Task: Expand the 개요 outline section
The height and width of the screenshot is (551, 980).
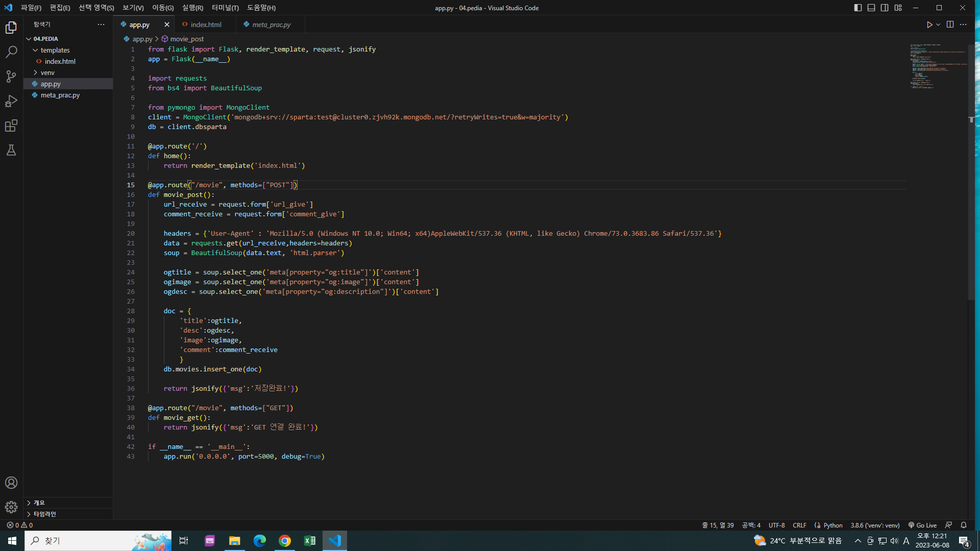Action: pos(68,503)
